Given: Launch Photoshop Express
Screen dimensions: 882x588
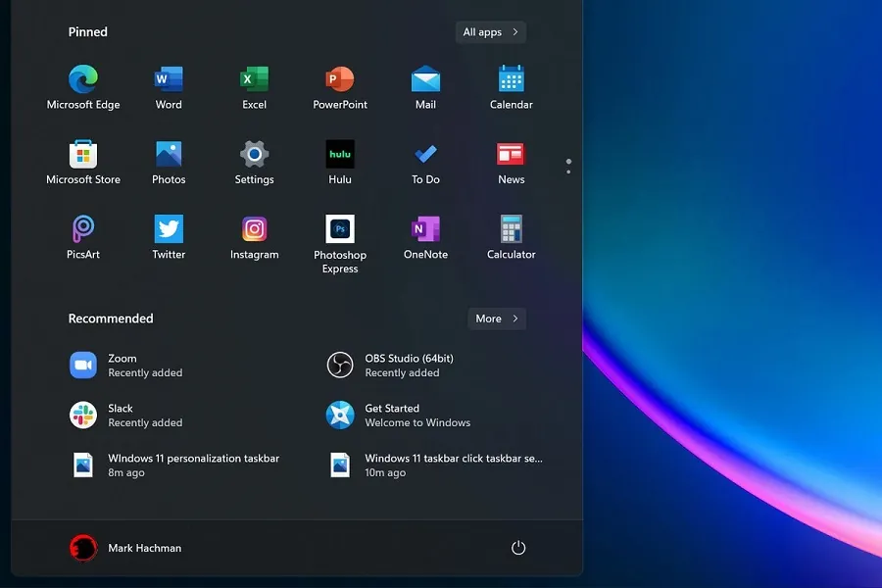Looking at the screenshot, I should click(340, 244).
